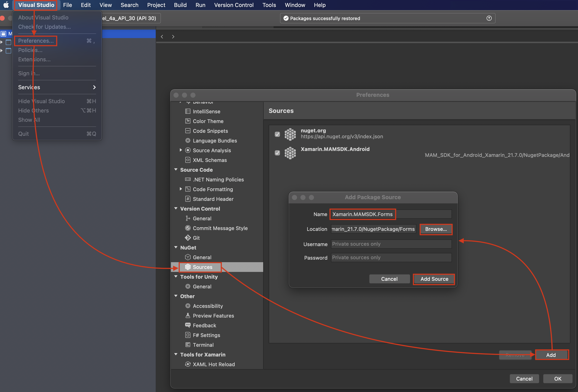Click the Apple logo menu icon
This screenshot has height=392, width=578.
pyautogui.click(x=6, y=5)
